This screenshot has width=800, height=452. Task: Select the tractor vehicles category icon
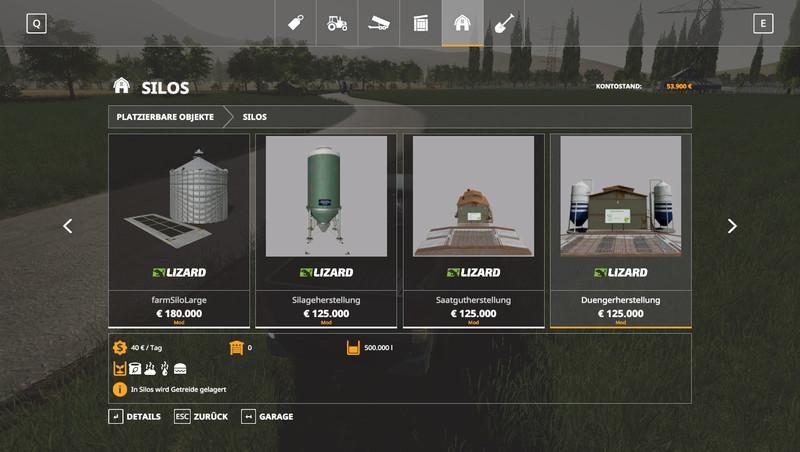(337, 23)
